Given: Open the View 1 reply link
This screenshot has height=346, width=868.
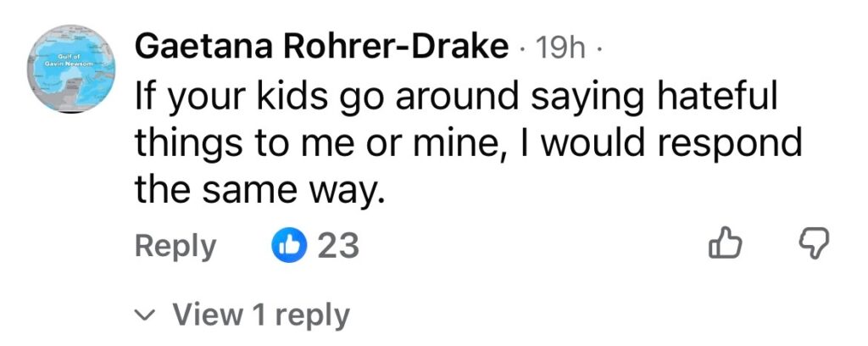Looking at the screenshot, I should click(x=260, y=315).
